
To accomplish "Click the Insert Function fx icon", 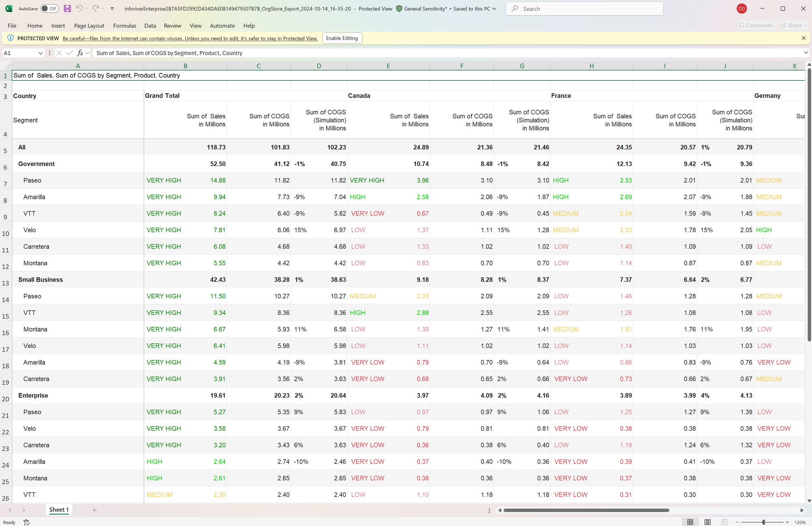I will (80, 53).
